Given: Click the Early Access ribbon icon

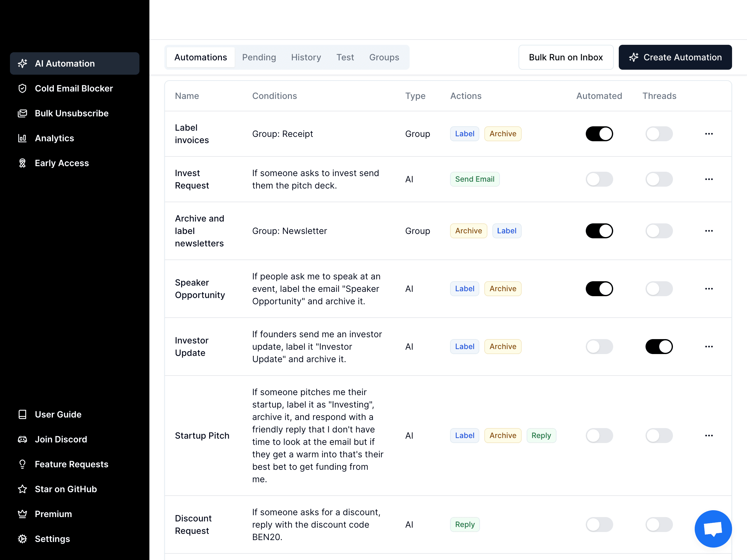Looking at the screenshot, I should (x=22, y=163).
